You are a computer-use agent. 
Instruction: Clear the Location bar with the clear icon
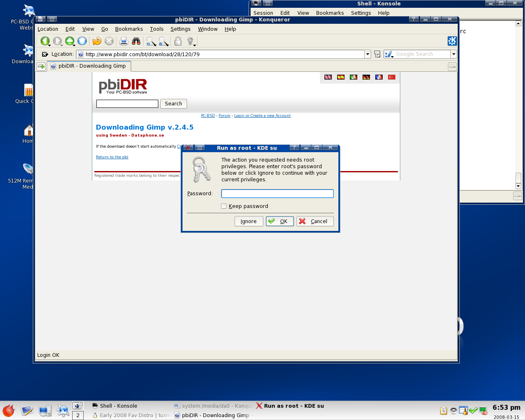click(x=45, y=54)
